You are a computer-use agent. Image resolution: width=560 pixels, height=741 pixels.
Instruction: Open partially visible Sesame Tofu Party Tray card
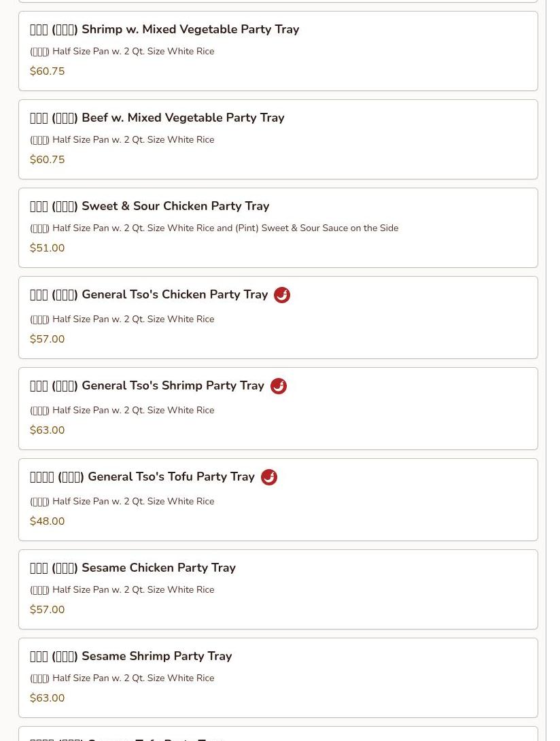point(278,734)
